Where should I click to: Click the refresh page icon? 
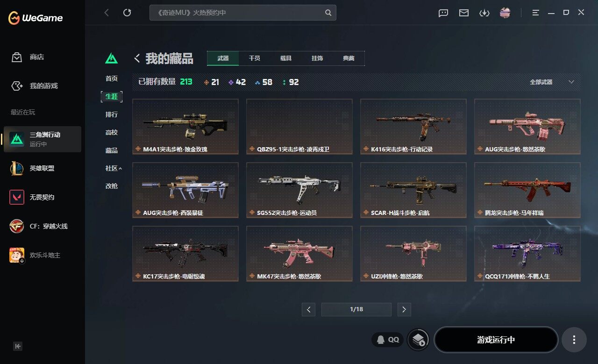[x=127, y=13]
